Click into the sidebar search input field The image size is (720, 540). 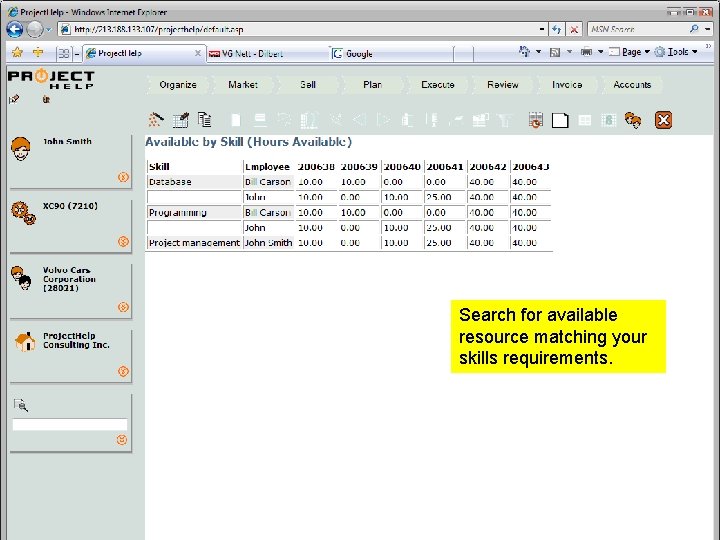tap(70, 424)
